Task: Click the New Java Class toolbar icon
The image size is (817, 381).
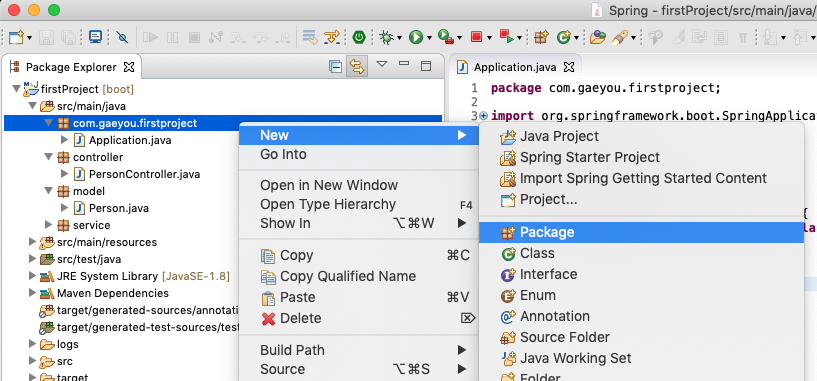Action: [x=563, y=37]
